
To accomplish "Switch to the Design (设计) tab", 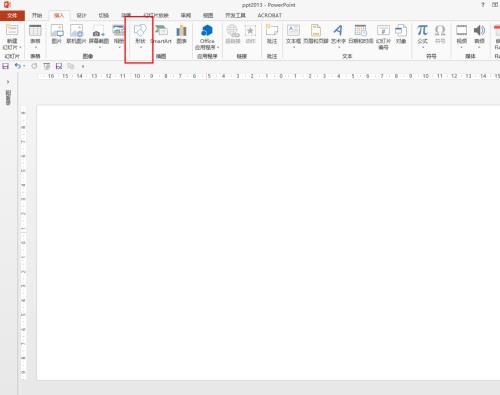I will click(81, 15).
